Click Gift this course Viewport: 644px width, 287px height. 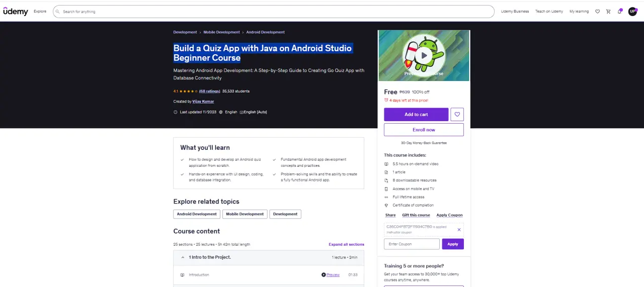(x=416, y=215)
